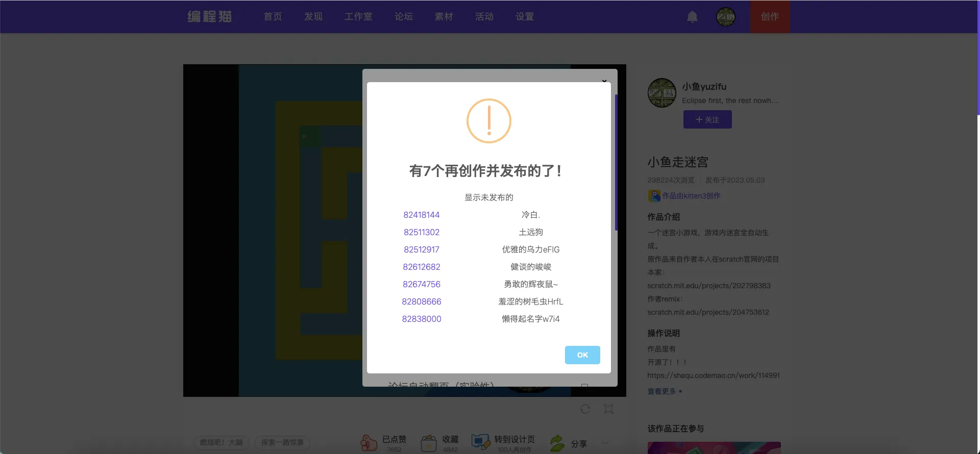The height and width of the screenshot is (454, 980).
Task: Click the author name 懒得起名字w7i4
Action: 531,319
